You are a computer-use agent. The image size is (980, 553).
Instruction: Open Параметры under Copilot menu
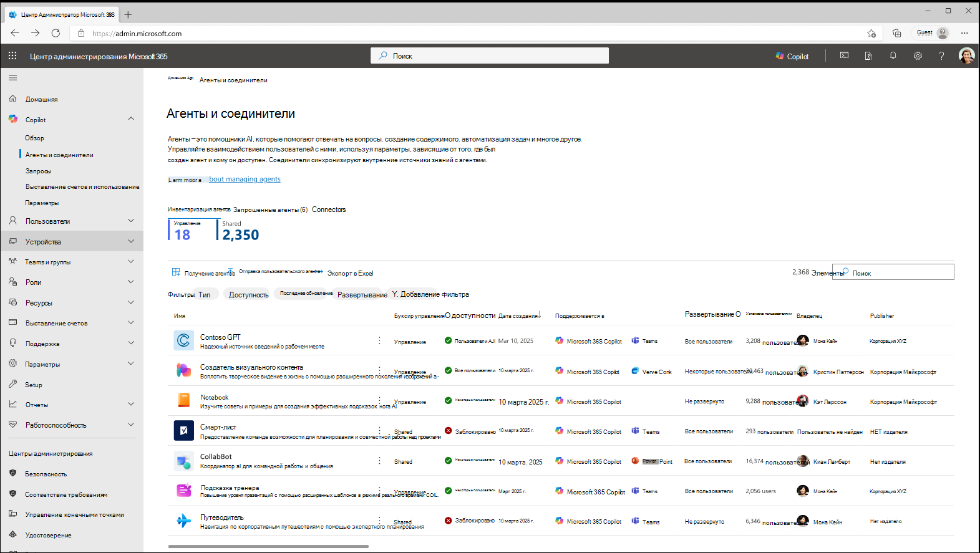(x=42, y=203)
